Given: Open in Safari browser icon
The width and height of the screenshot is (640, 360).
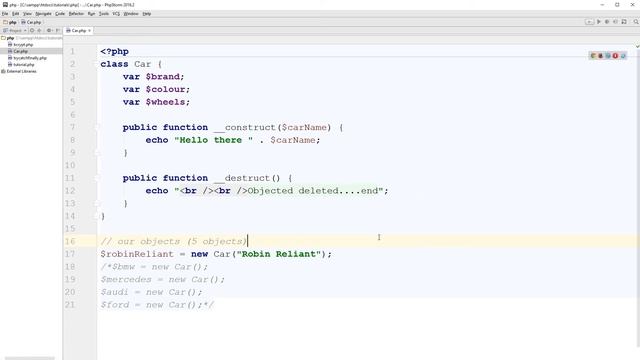Looking at the screenshot, I should click(x=608, y=56).
